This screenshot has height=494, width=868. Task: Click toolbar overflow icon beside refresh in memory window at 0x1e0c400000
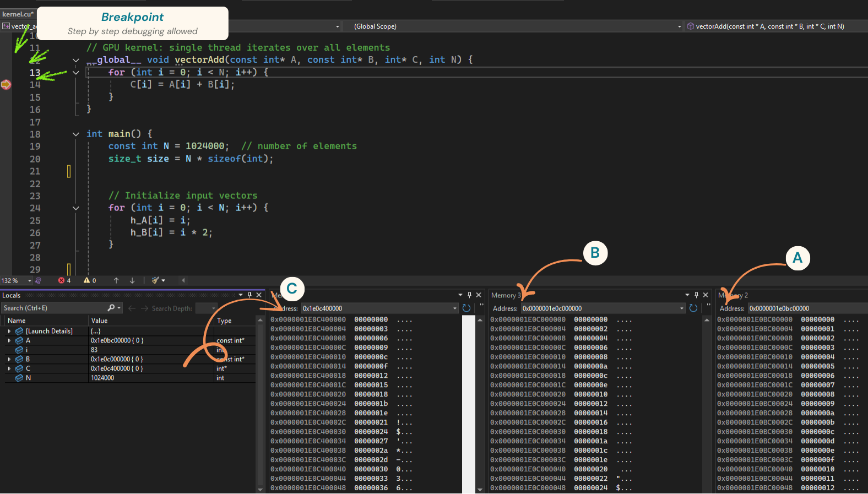point(482,305)
